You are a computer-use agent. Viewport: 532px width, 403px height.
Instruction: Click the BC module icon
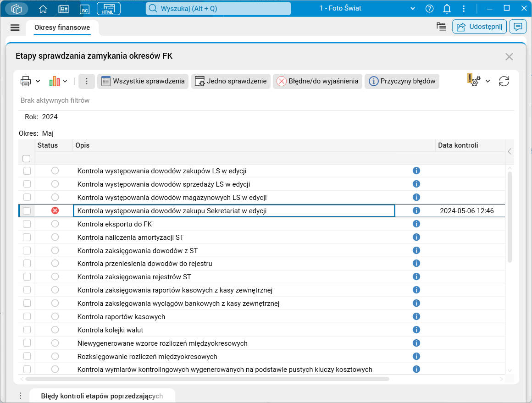(x=84, y=8)
